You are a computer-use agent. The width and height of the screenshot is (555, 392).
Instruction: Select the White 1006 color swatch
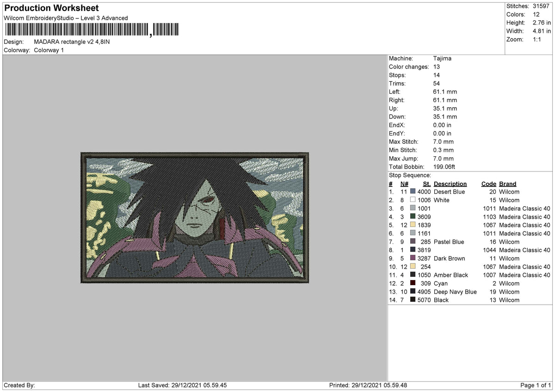412,200
